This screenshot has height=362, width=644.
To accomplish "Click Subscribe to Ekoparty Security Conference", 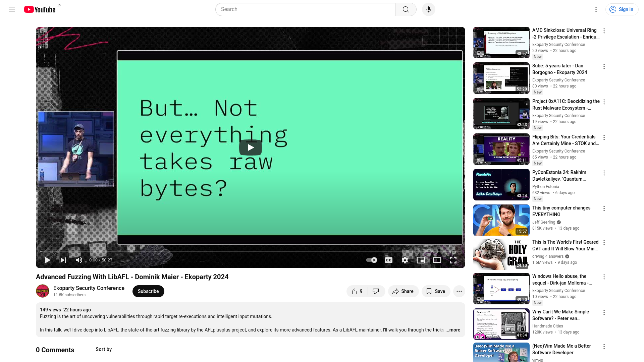I will point(148,291).
